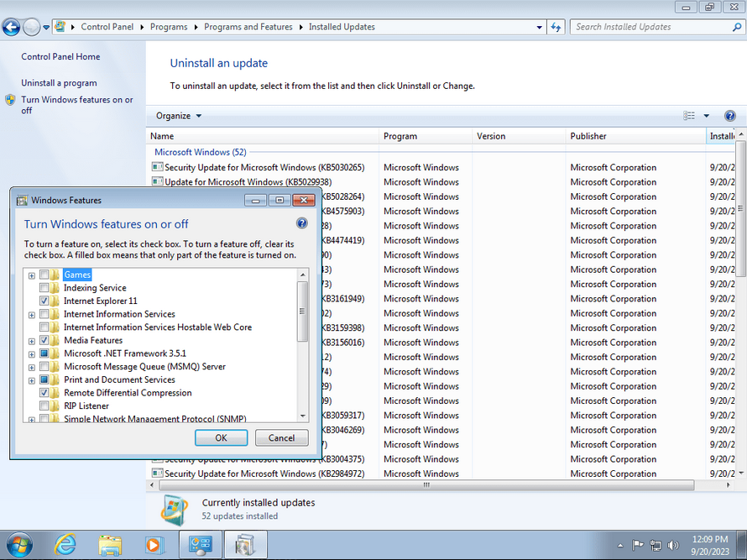
Task: Toggle Microsoft .NET Framework 3.5.1 checkbox
Action: [44, 353]
